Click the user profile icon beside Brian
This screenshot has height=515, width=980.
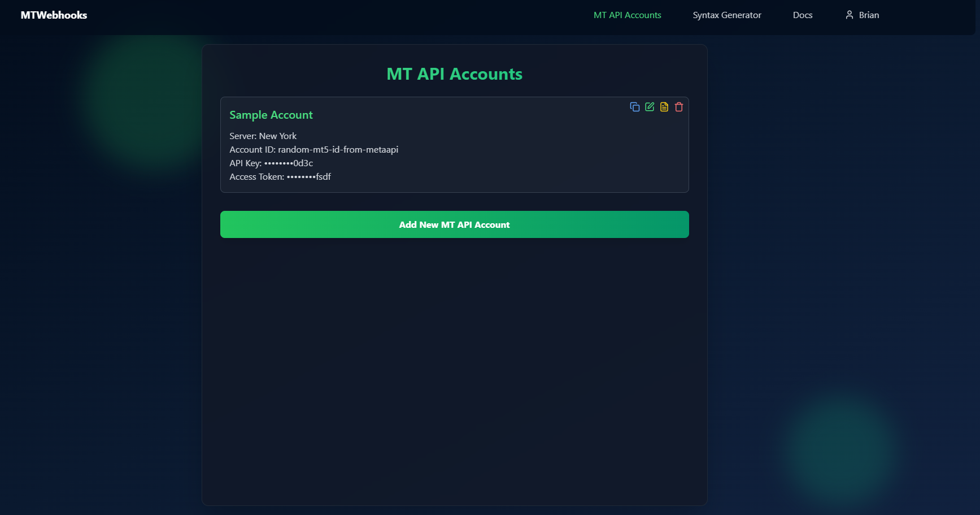click(x=849, y=15)
